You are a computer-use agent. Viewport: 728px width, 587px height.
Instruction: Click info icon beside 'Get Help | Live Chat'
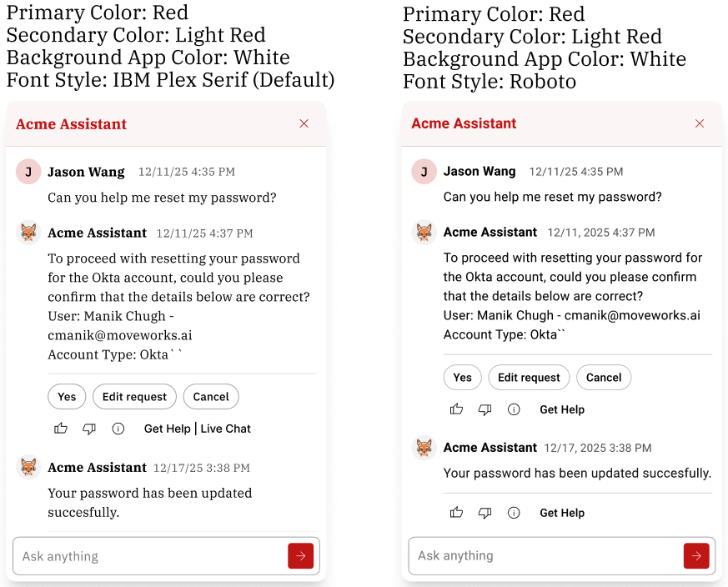click(x=118, y=429)
